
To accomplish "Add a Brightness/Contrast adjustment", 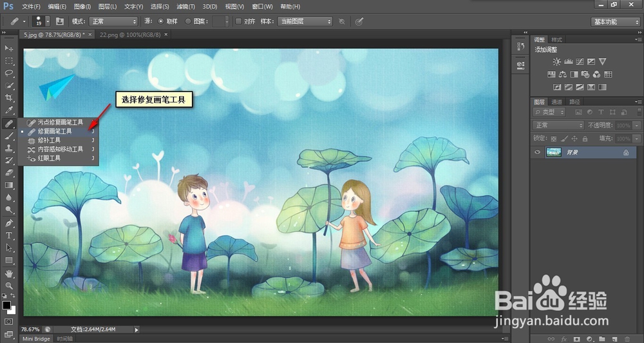I will point(556,62).
